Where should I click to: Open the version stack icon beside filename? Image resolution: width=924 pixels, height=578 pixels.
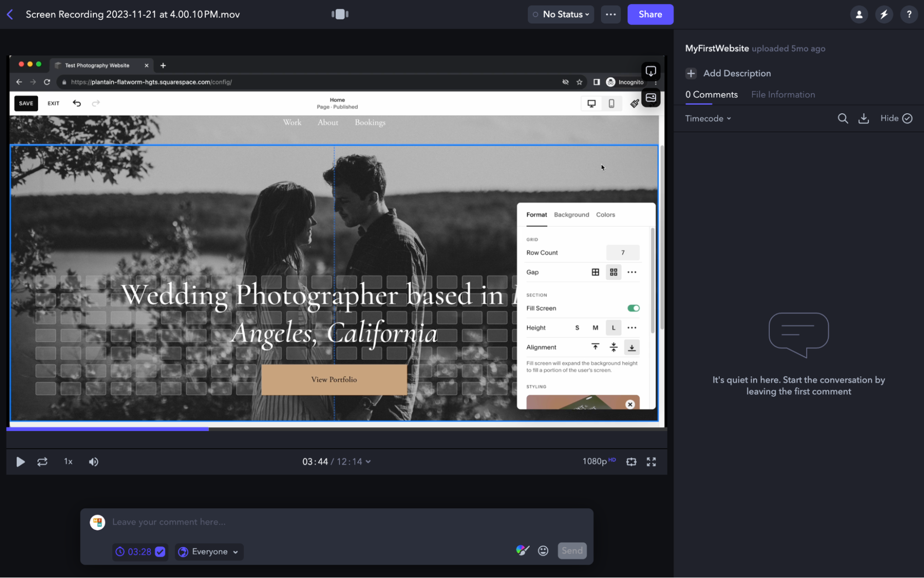[340, 14]
